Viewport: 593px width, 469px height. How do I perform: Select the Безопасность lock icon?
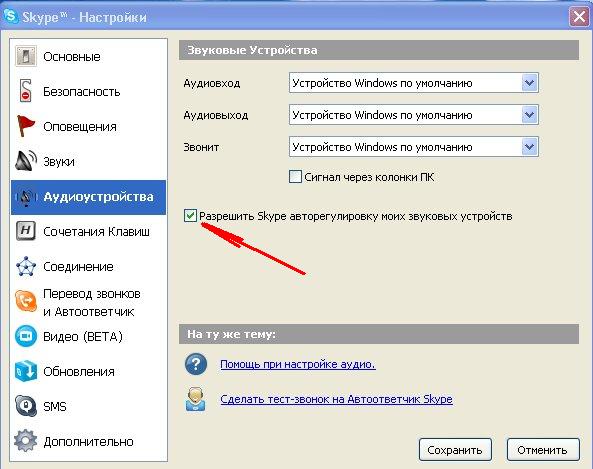pos(25,91)
